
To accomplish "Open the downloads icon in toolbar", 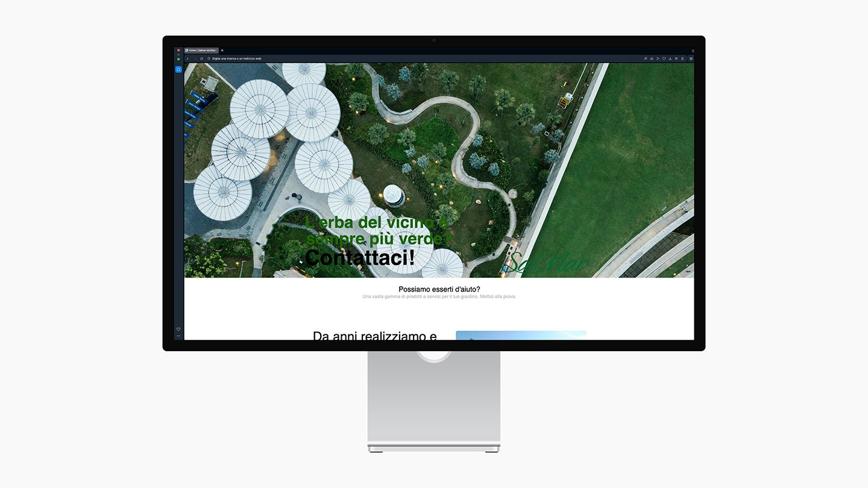I will pyautogui.click(x=670, y=58).
